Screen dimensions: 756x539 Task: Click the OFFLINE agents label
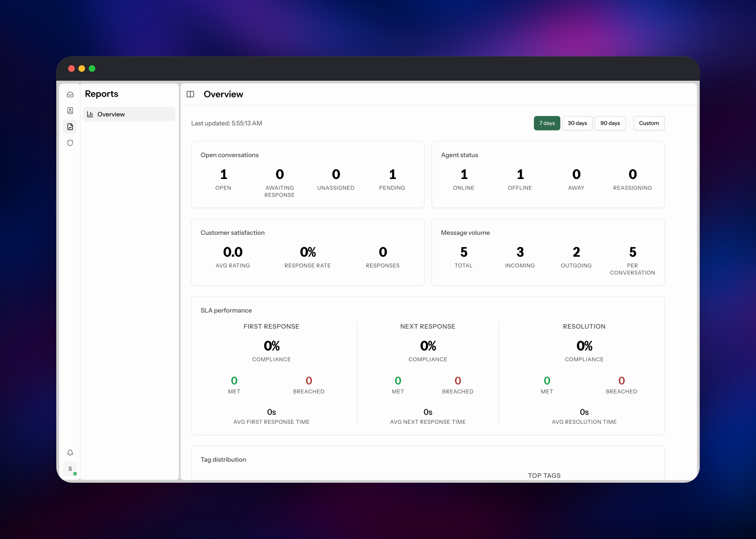(x=520, y=188)
